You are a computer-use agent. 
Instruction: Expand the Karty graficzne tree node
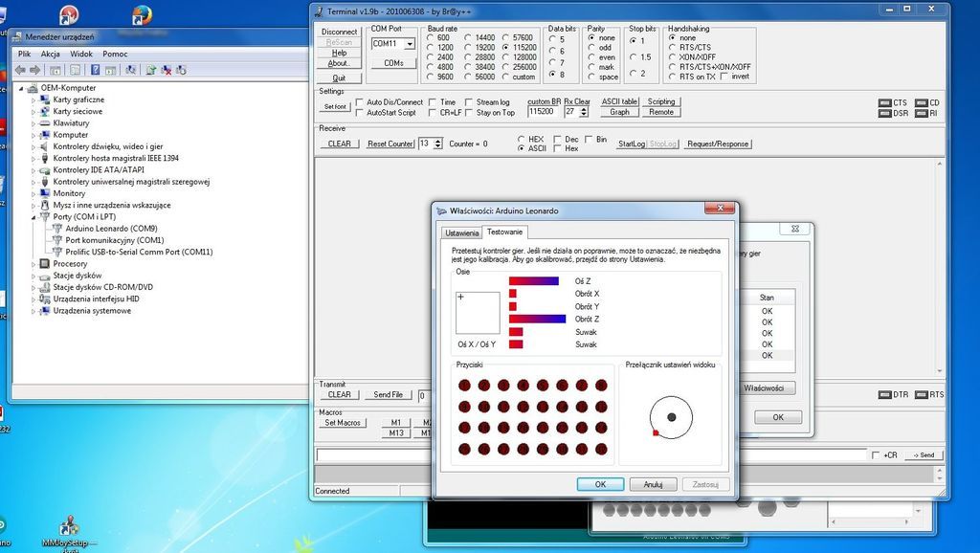pyautogui.click(x=33, y=100)
